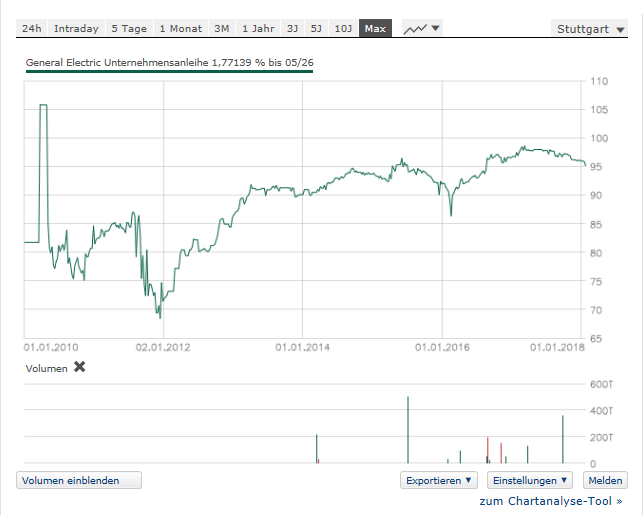The height and width of the screenshot is (515, 643).
Task: Click the tallest volume bar near 2015
Action: pos(408,430)
